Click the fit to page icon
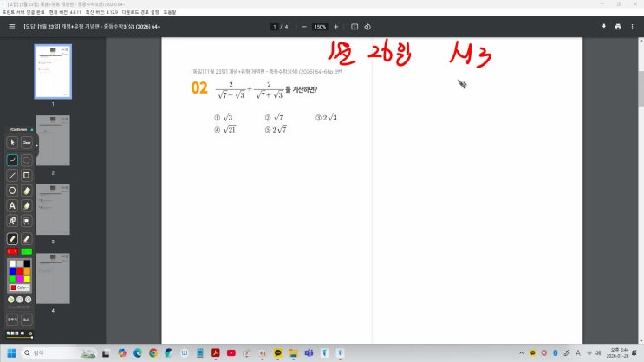 tap(355, 27)
